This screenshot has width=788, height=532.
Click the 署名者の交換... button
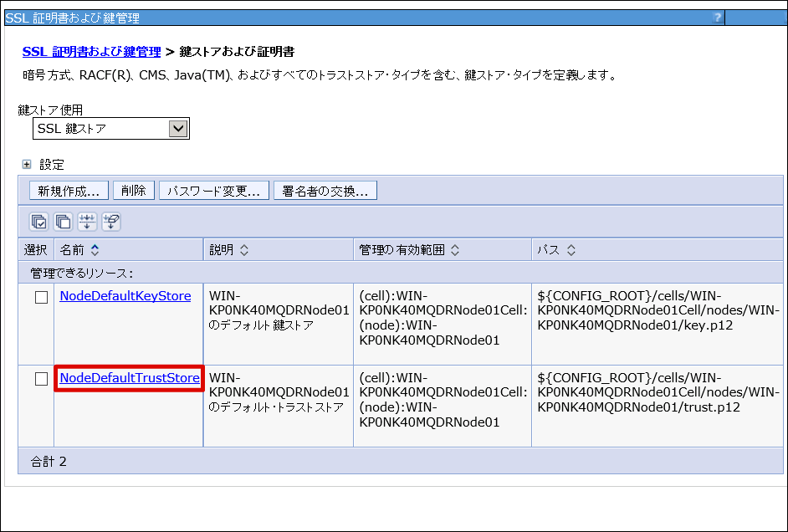pyautogui.click(x=325, y=191)
